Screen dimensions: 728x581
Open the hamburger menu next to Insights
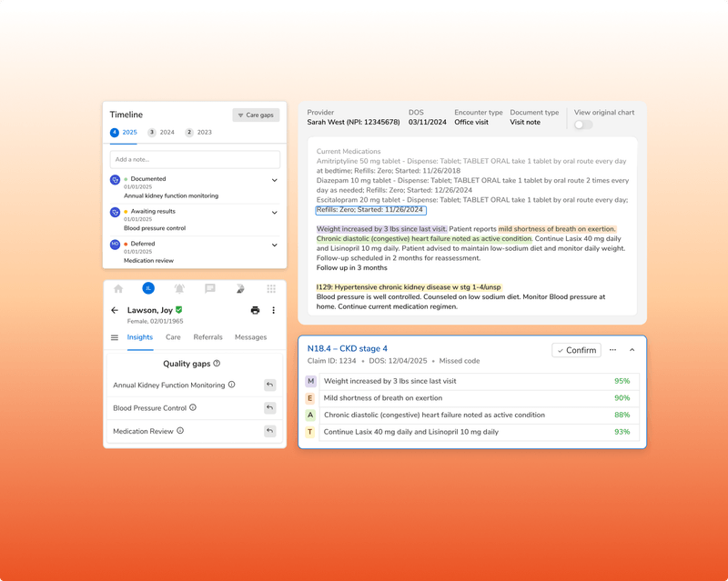pyautogui.click(x=115, y=337)
